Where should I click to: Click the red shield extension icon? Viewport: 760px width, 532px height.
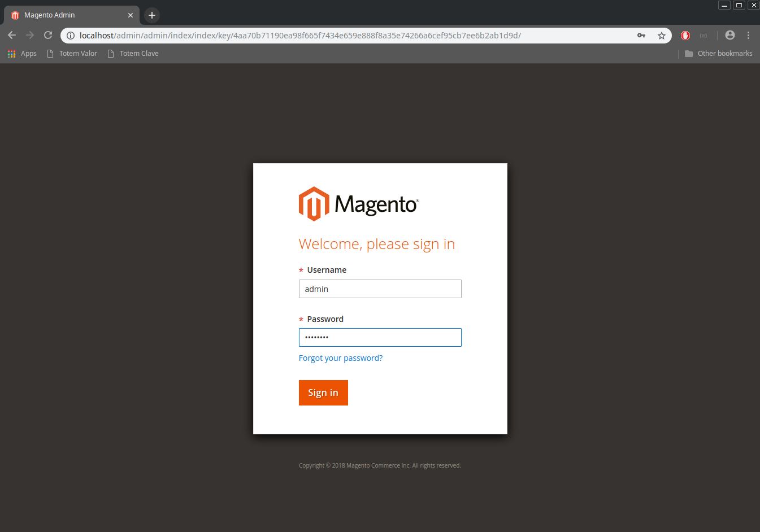point(685,36)
